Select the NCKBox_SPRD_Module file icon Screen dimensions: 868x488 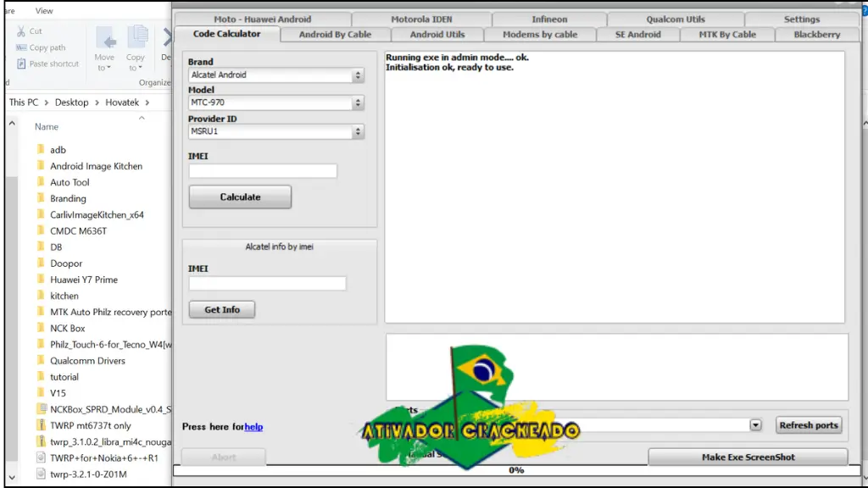[x=41, y=409]
